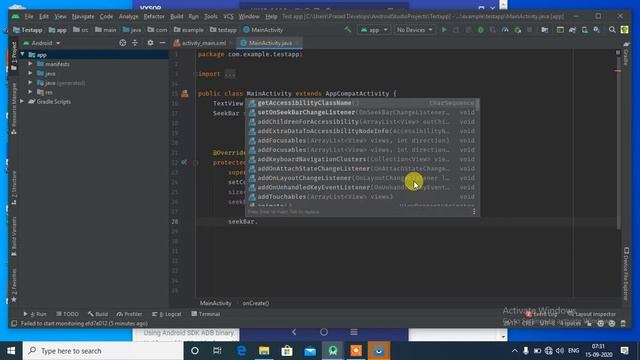Viewport: 640px width, 360px height.
Task: Collapse the app module in project tree
Action: (22, 54)
